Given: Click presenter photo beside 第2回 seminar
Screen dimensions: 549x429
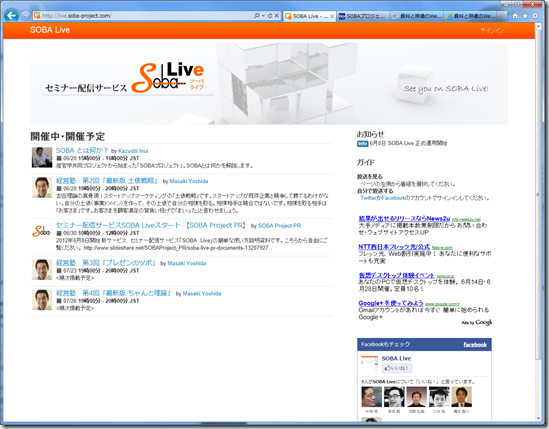Looking at the screenshot, I should tap(42, 187).
